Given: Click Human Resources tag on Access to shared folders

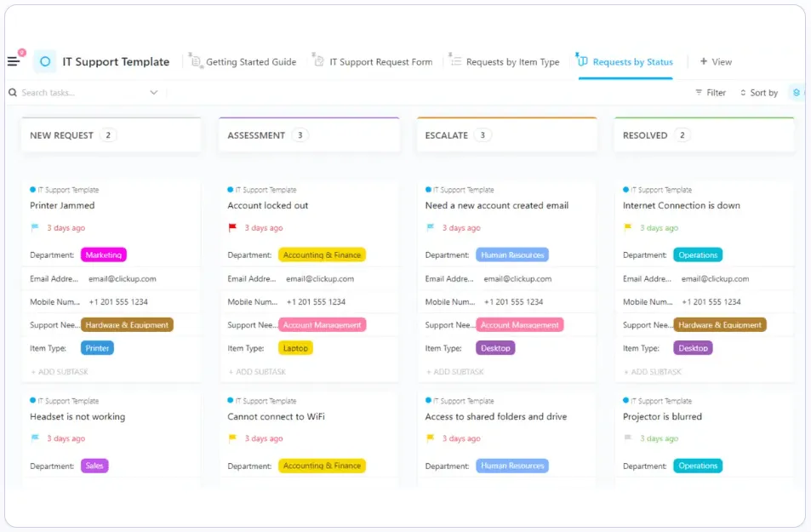Looking at the screenshot, I should (x=512, y=466).
